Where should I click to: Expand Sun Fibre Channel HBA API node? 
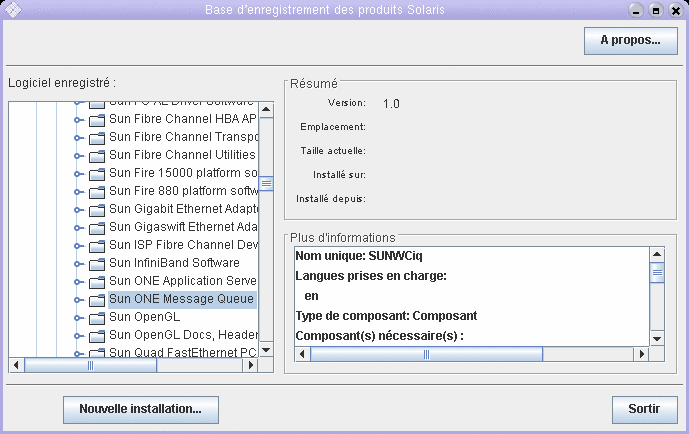(79, 120)
